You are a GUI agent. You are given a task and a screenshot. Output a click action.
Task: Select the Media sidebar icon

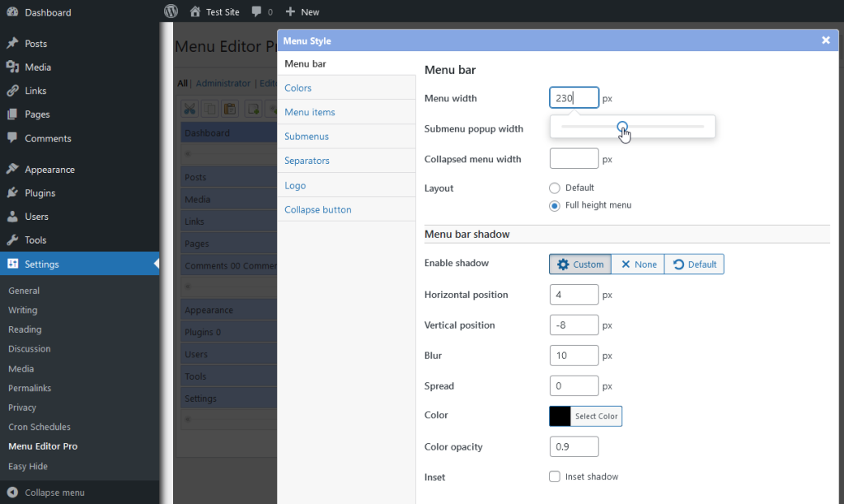[14, 67]
